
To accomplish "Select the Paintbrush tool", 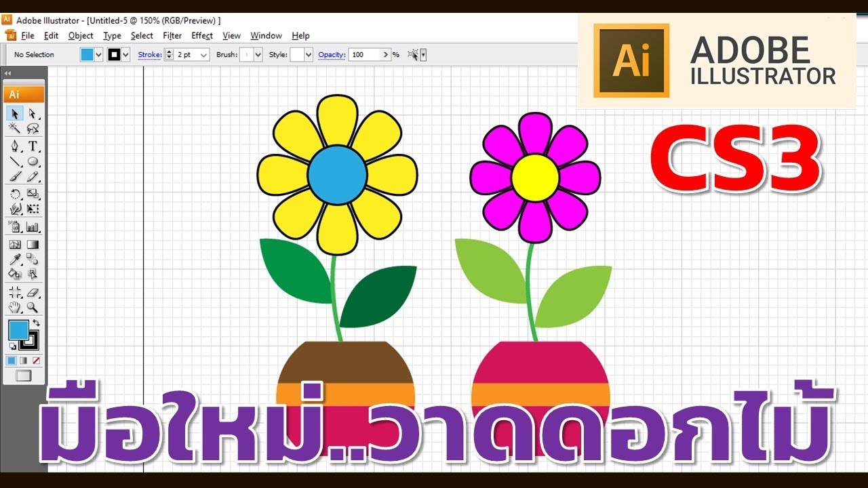I will click(x=15, y=177).
